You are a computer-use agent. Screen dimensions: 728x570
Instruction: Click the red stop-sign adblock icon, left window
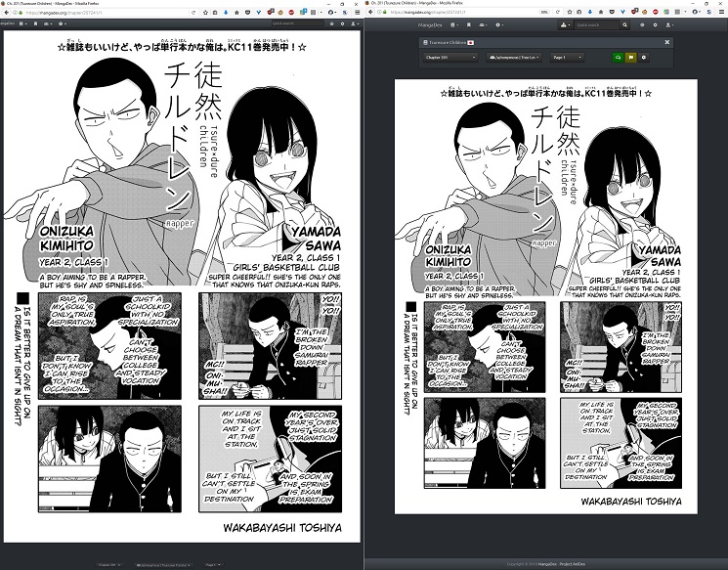pos(291,13)
